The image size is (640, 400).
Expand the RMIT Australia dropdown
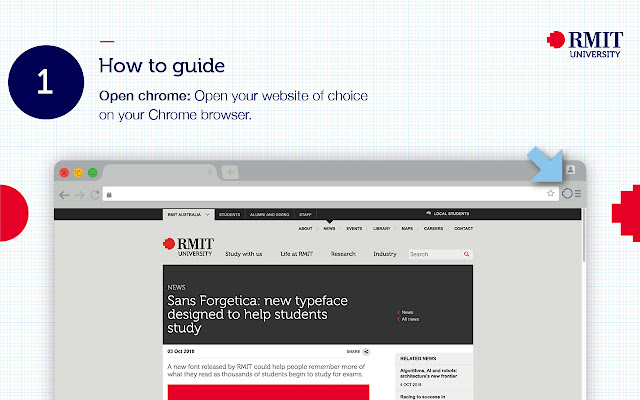189,214
